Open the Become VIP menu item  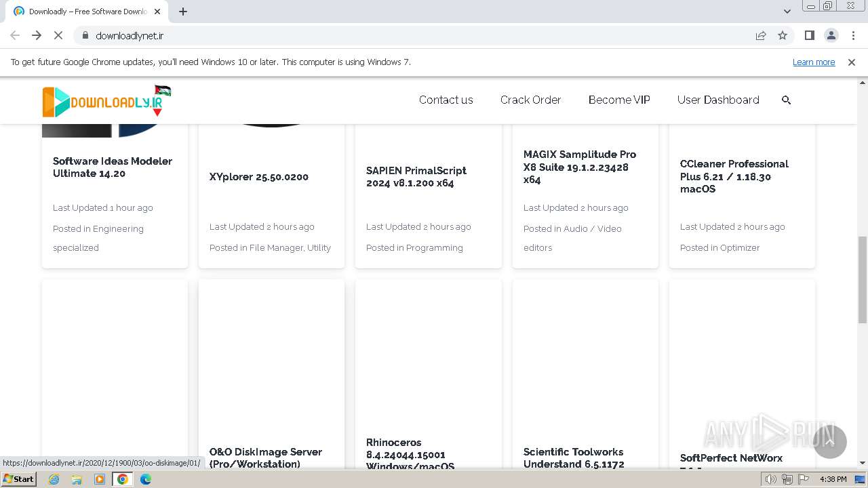click(x=619, y=100)
